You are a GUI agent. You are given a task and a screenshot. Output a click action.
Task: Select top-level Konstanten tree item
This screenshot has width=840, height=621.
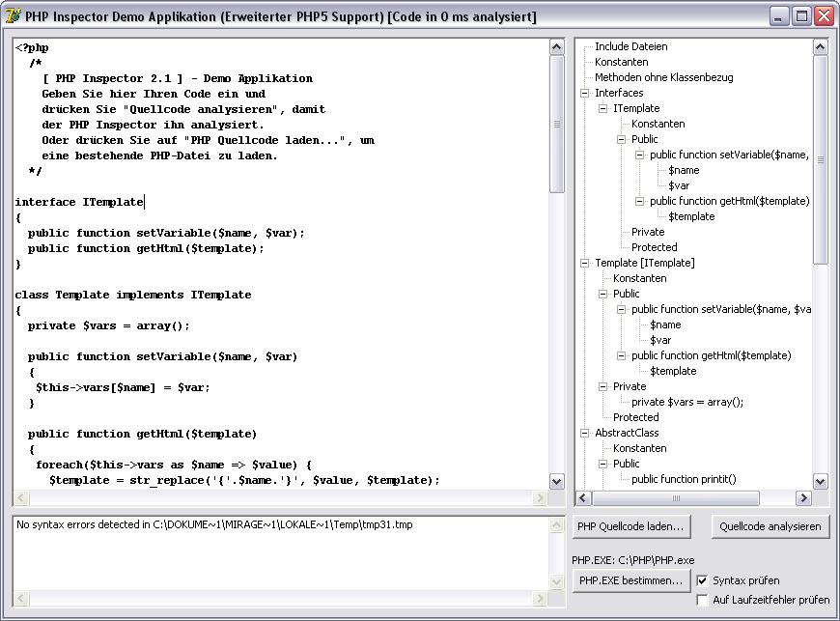tap(622, 62)
